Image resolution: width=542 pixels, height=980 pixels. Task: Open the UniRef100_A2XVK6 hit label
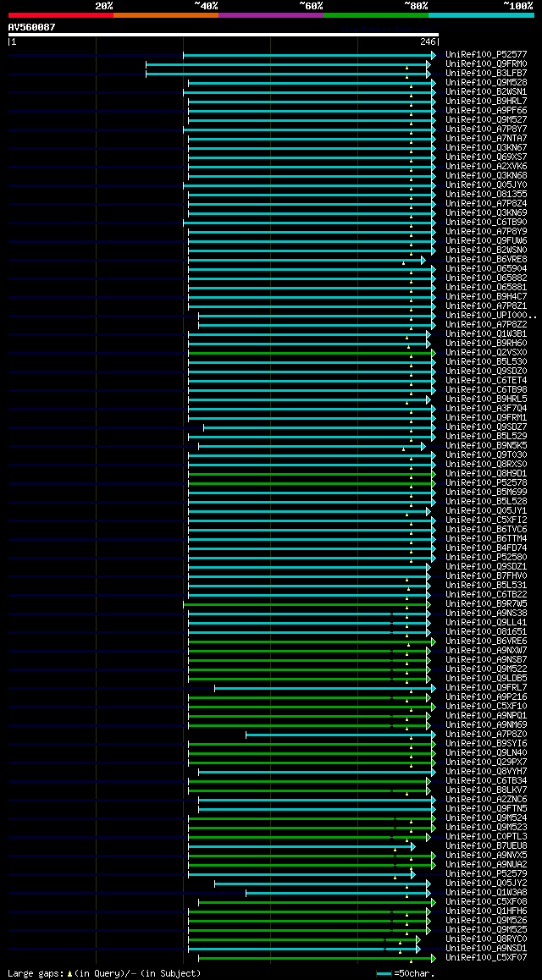pyautogui.click(x=486, y=166)
